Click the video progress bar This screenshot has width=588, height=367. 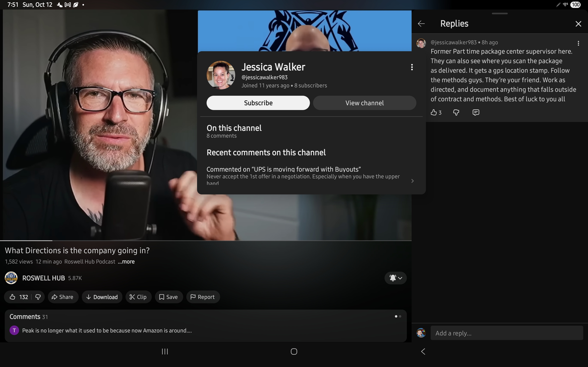tap(206, 240)
